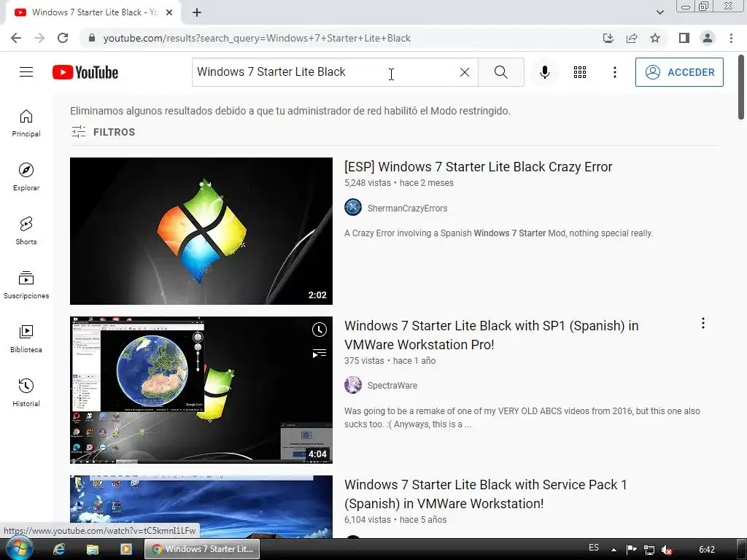Open YouTube settings three-dot menu

614,72
